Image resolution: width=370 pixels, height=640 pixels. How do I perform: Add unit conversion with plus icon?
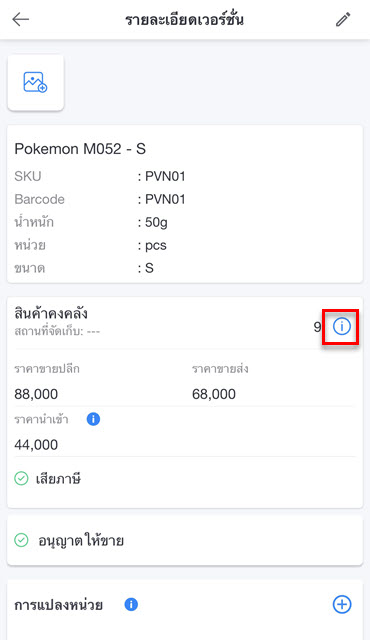[342, 604]
